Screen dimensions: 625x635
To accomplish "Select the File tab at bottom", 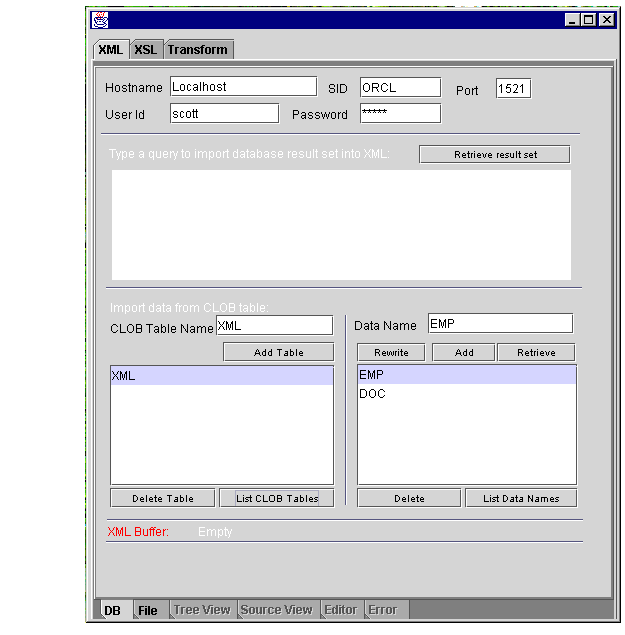I will coord(148,610).
